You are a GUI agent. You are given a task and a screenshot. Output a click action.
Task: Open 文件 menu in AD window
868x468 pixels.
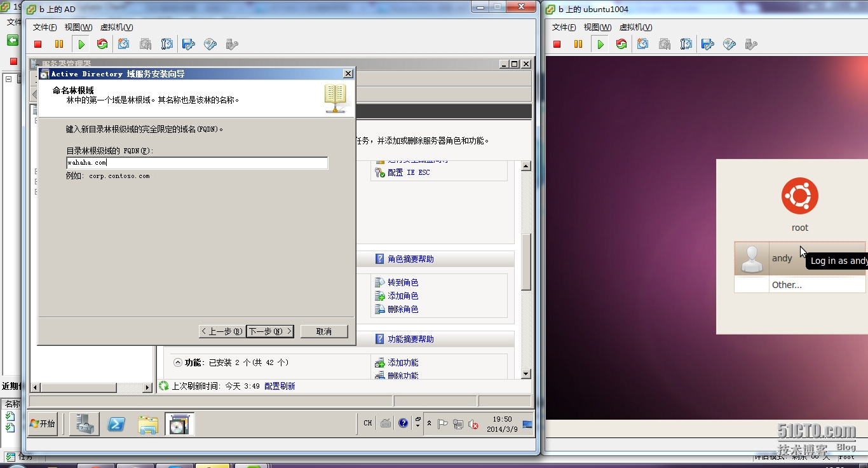[44, 27]
